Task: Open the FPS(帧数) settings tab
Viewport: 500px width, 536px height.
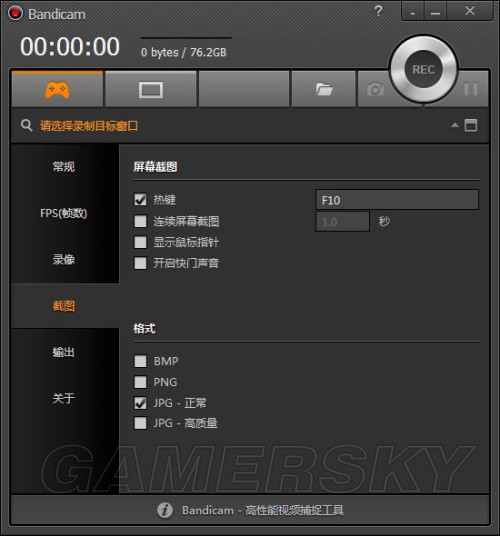Action: click(x=64, y=213)
